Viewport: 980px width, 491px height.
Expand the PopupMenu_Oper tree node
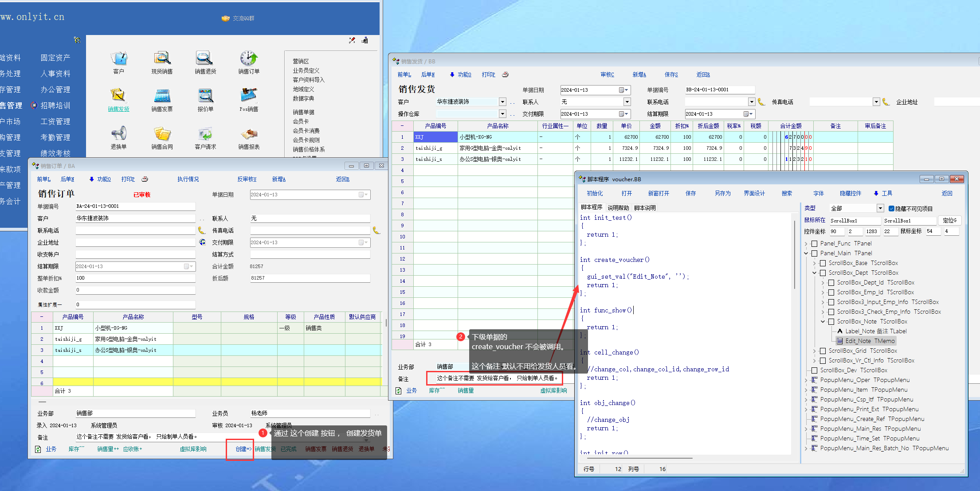pos(806,380)
